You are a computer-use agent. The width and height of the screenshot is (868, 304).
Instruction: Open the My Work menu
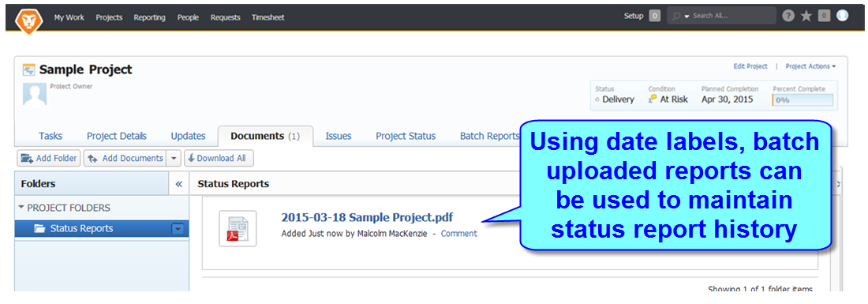pyautogui.click(x=69, y=17)
